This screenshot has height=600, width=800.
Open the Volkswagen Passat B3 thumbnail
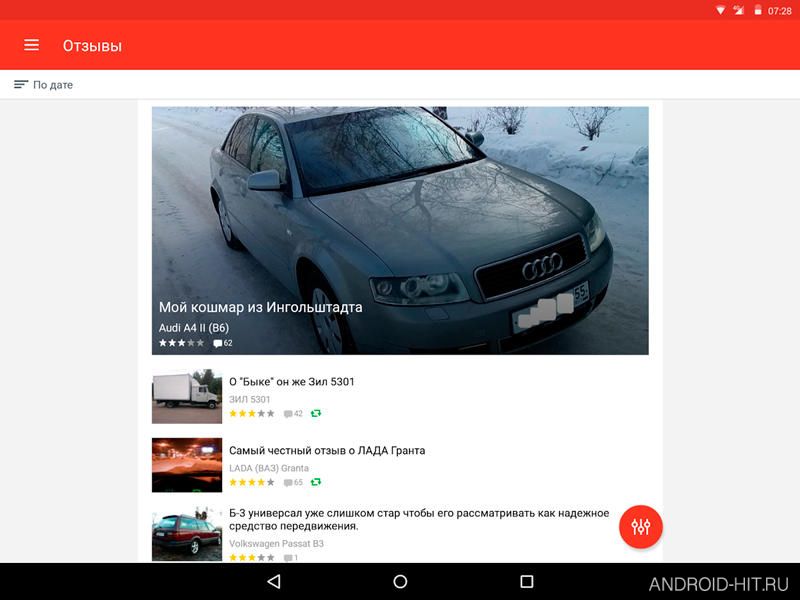click(187, 534)
